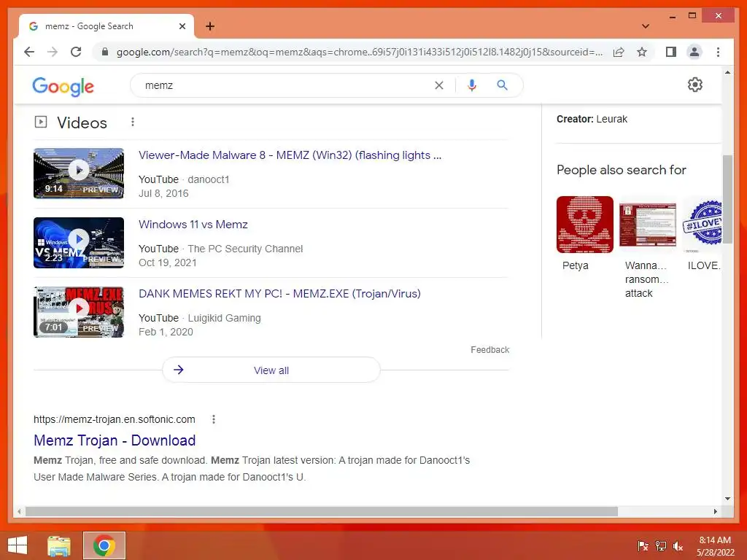
Task: Open the Viewer-Made Malware 8 - MEMZ link
Action: [290, 155]
